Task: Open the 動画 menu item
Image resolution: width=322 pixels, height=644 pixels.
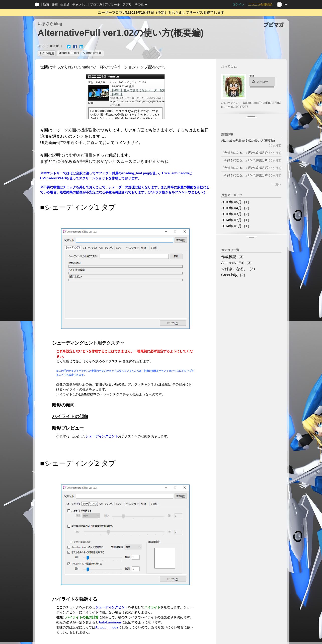Action: click(x=46, y=5)
